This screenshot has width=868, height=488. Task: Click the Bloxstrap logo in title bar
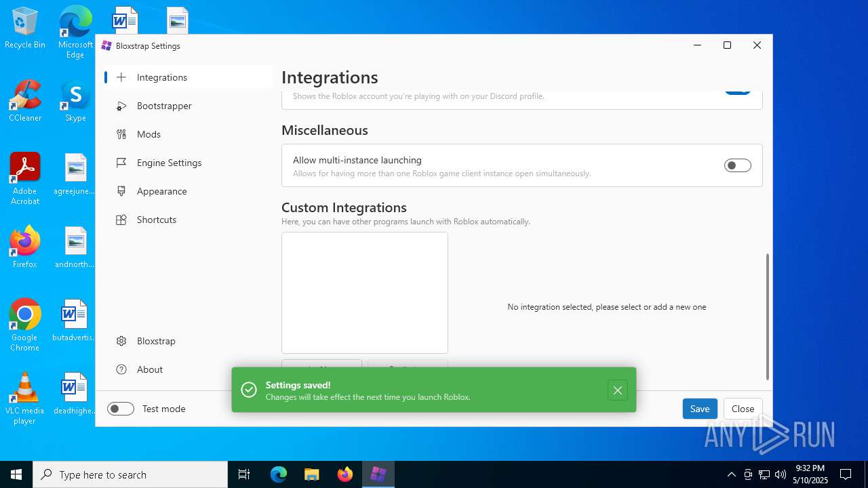106,45
